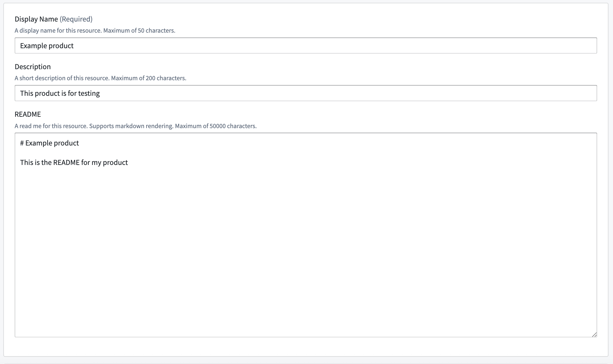Click the (Required) indicator text
The image size is (613, 364).
coord(76,19)
